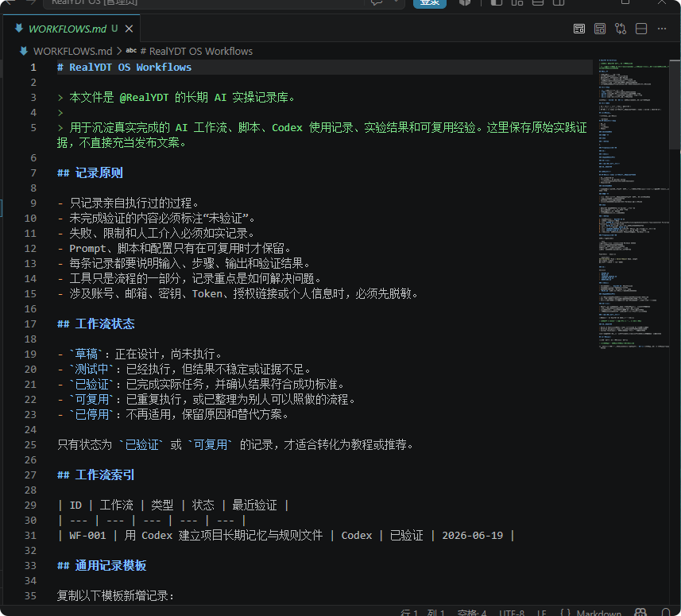Viewport: 681px width, 616px height.
Task: Select the WORKFLOWS.md tab
Action: click(x=72, y=29)
